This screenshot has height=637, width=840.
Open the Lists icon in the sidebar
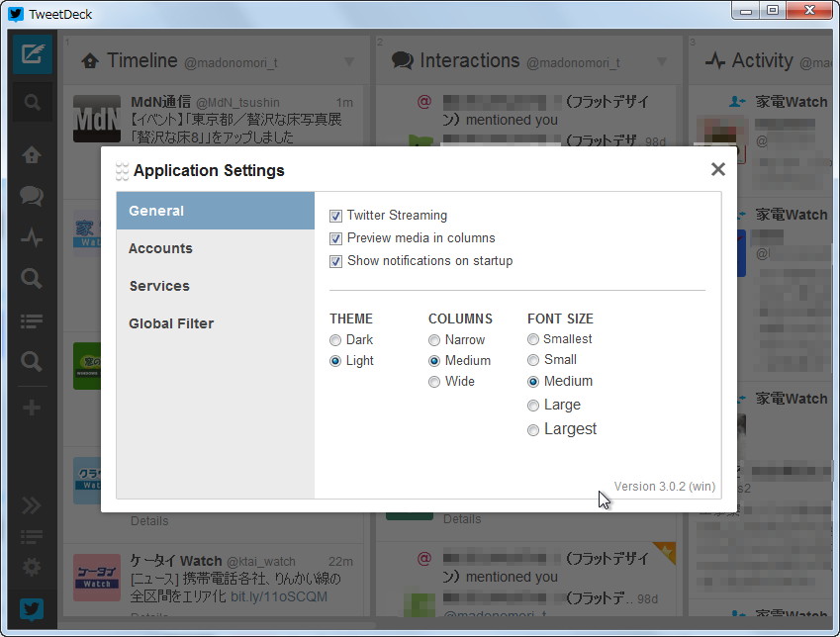31,319
